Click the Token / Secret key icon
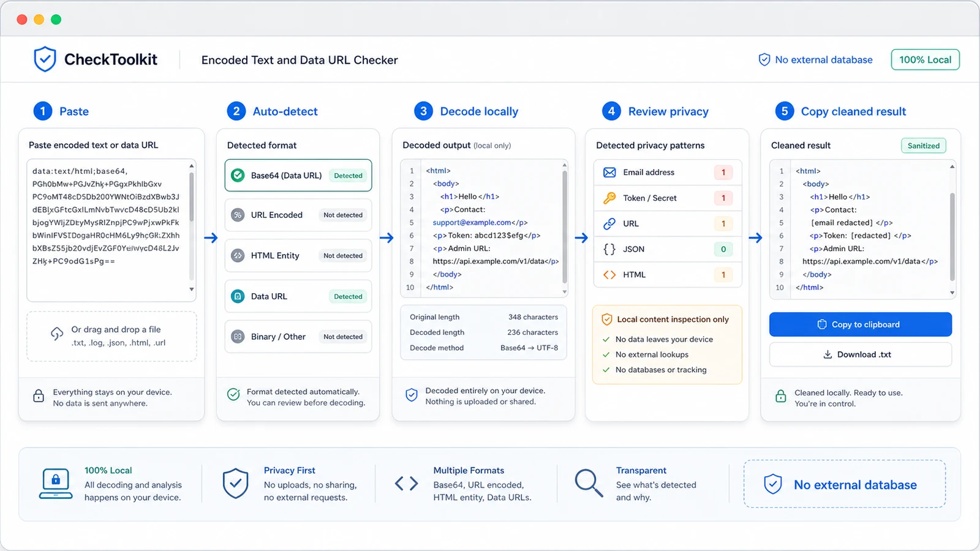Image resolution: width=980 pixels, height=551 pixels. [609, 198]
